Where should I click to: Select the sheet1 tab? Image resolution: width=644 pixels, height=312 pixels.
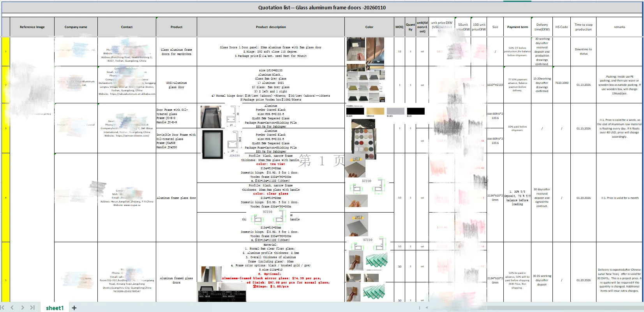55,308
